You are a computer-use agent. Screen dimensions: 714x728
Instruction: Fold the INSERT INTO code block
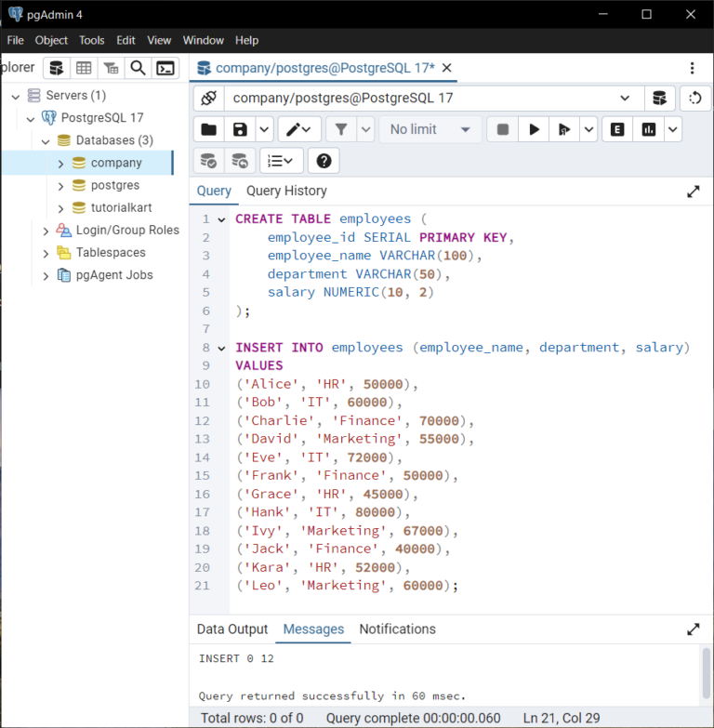click(x=221, y=349)
